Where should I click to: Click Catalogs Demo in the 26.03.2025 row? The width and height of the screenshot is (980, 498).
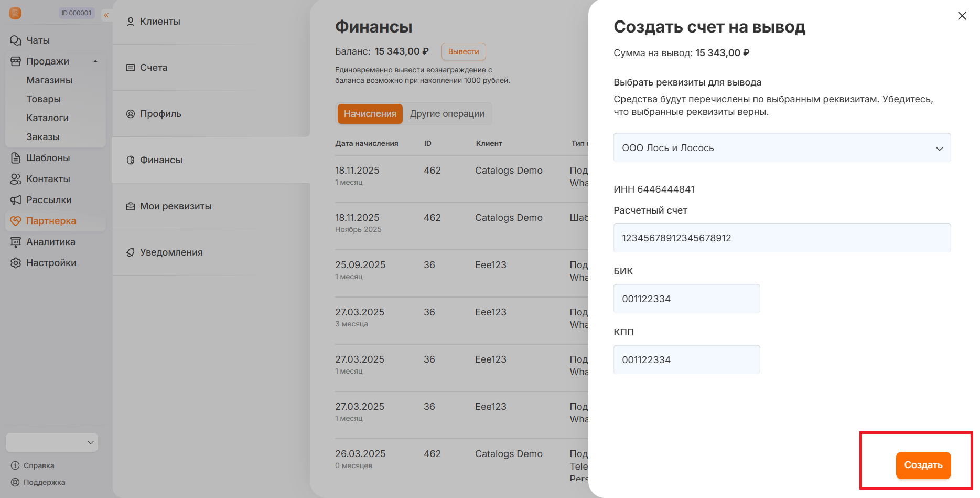click(509, 454)
